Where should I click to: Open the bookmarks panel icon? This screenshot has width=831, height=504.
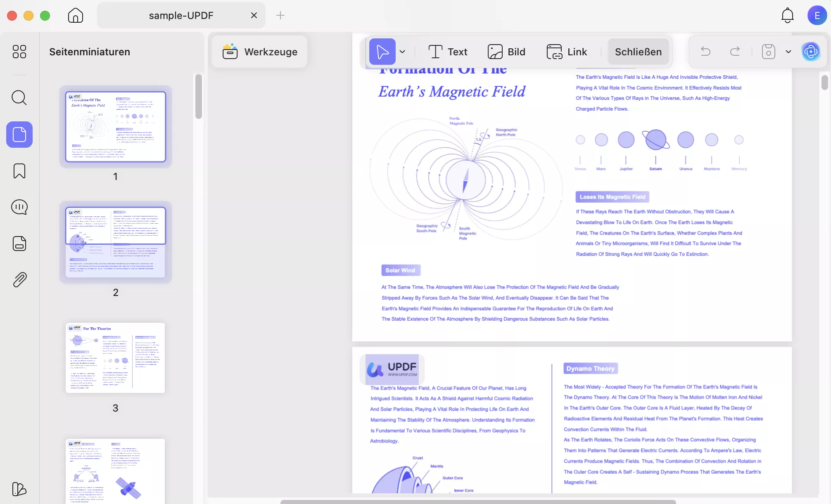click(x=19, y=171)
